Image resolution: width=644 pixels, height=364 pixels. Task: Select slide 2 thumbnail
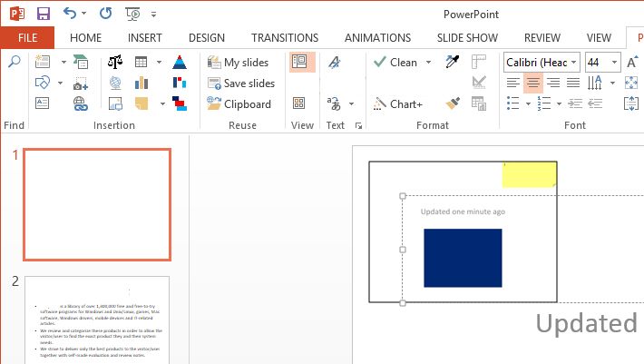pyautogui.click(x=97, y=320)
